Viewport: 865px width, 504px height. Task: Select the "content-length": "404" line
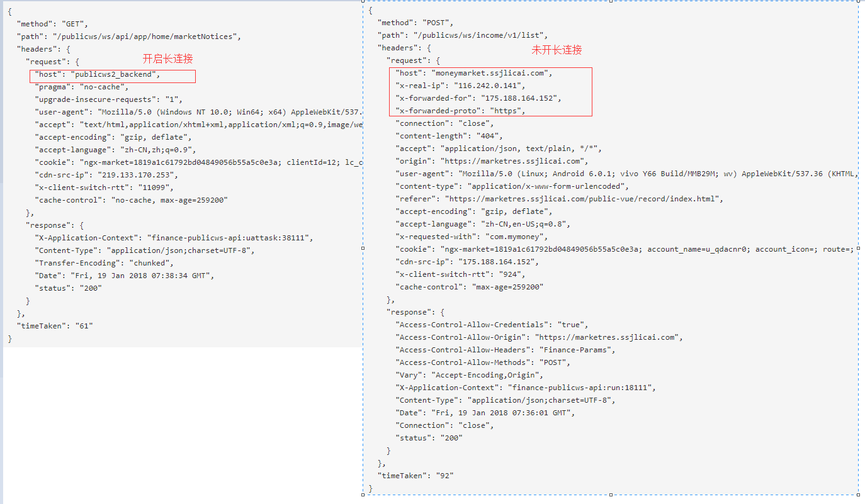click(x=449, y=136)
